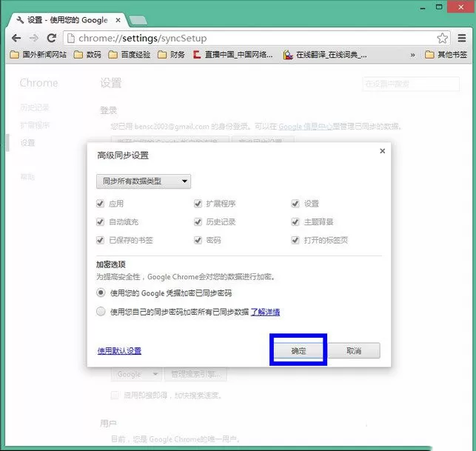
Task: Open the 直播中国 bookmark
Action: coord(233,55)
